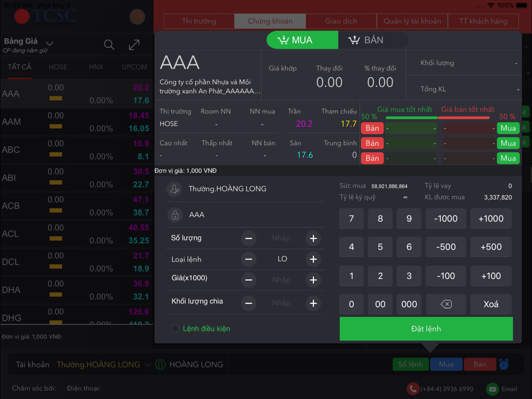Tap the Số lượng Nhập input field

click(281, 238)
